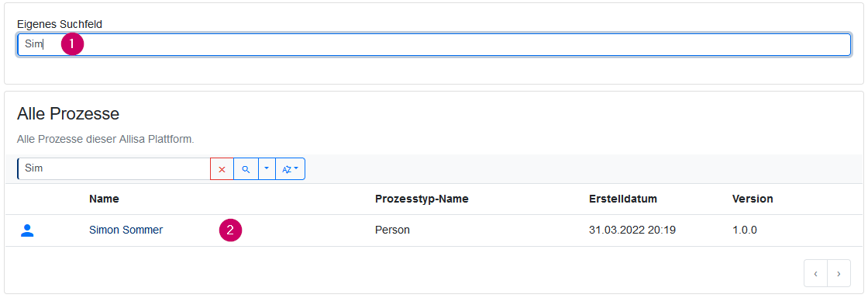Focus the Eigenes Suchfeld input
The height and width of the screenshot is (298, 868).
434,44
